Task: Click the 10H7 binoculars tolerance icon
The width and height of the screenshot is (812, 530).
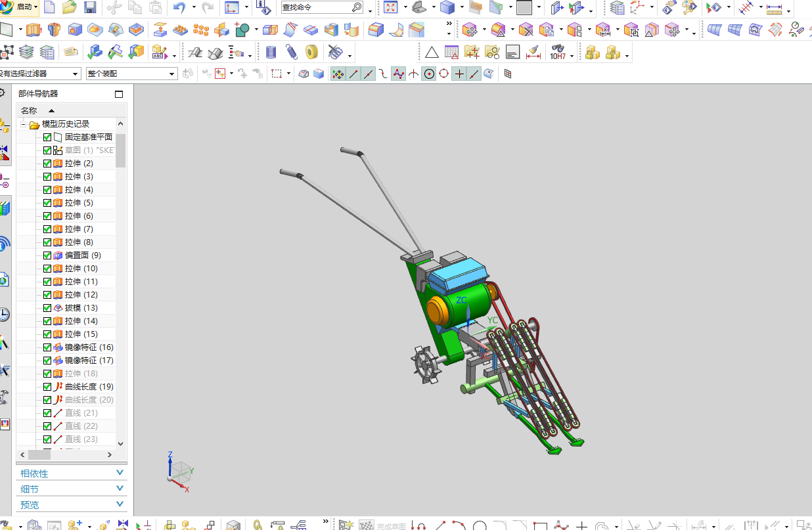Action: point(558,52)
